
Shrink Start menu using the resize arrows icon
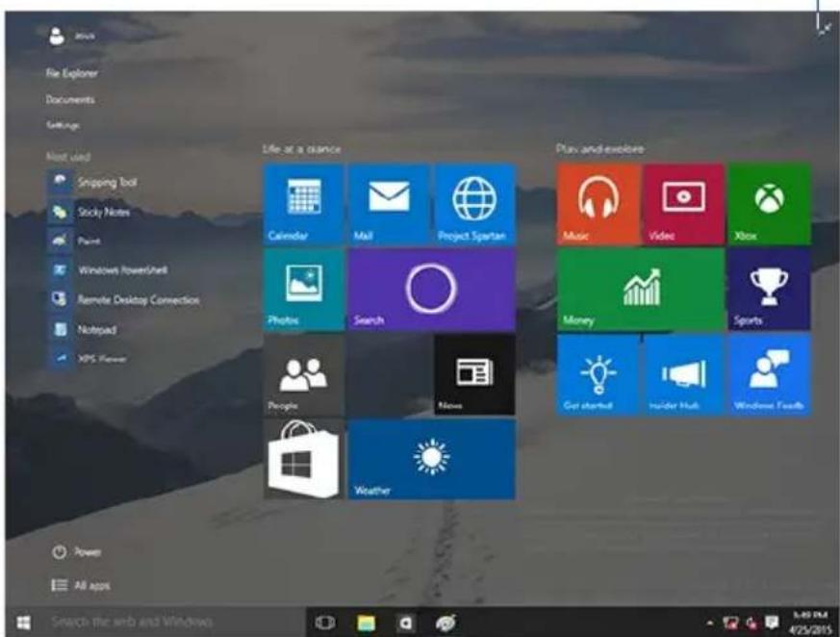pos(825,30)
